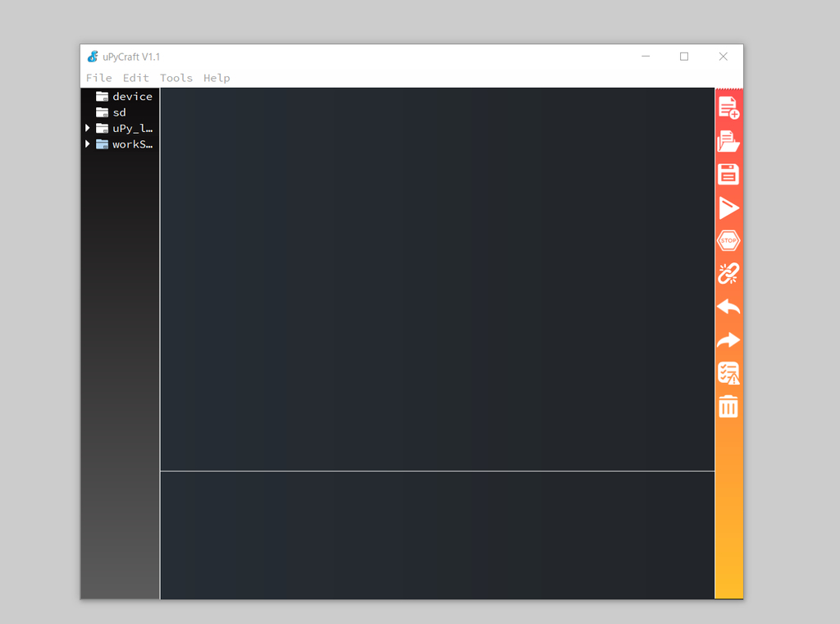Minimize the uPyCraft window
The height and width of the screenshot is (624, 840).
pyautogui.click(x=646, y=57)
